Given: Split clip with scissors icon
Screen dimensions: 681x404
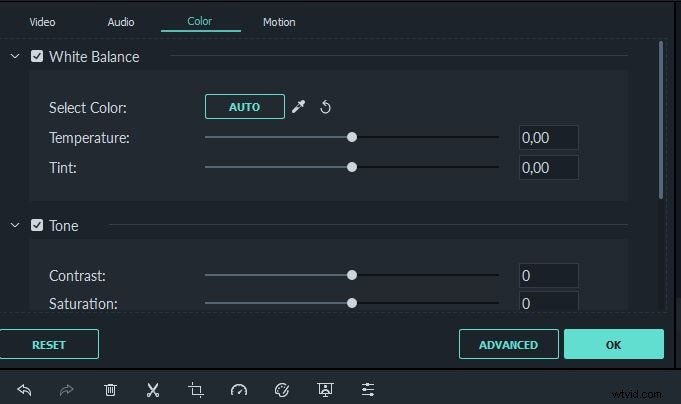Looking at the screenshot, I should [x=153, y=390].
